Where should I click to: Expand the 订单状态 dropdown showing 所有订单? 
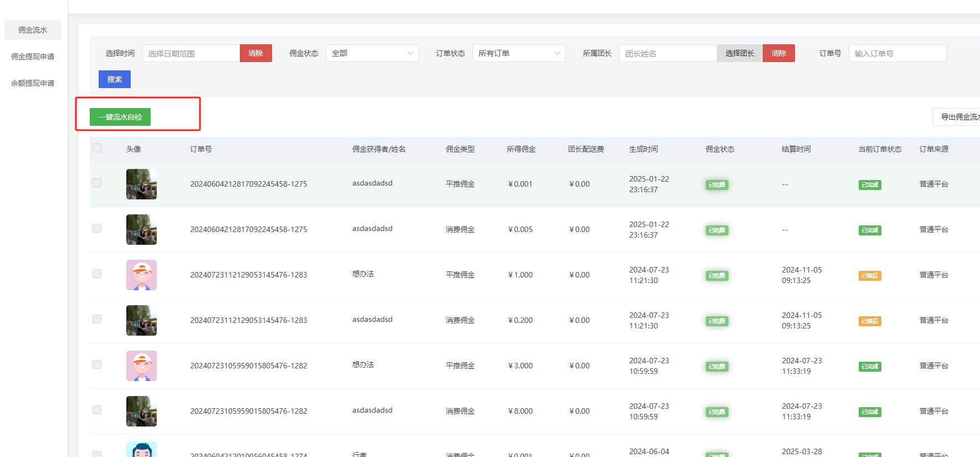[519, 53]
